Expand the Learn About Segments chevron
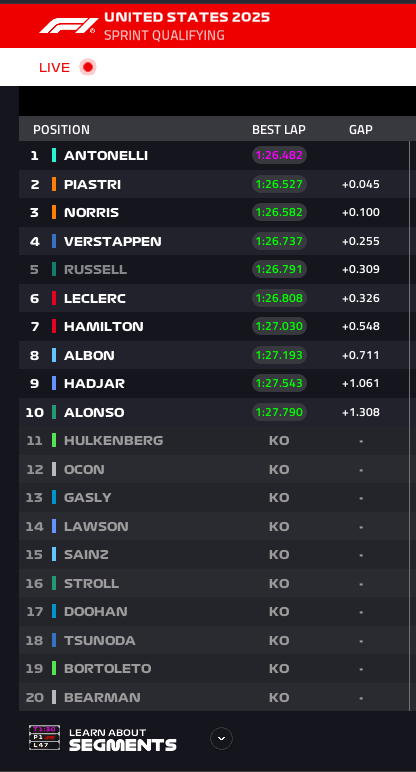416x772 pixels. point(221,738)
